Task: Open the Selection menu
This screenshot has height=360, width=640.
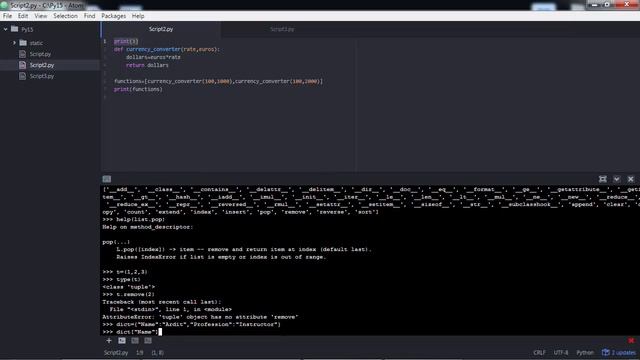Action: click(65, 16)
